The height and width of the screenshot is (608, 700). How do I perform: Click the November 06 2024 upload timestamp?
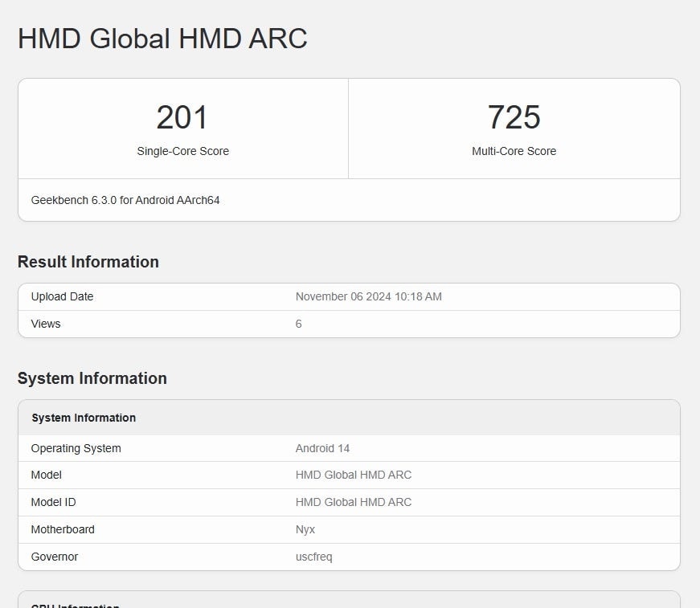[x=369, y=296]
